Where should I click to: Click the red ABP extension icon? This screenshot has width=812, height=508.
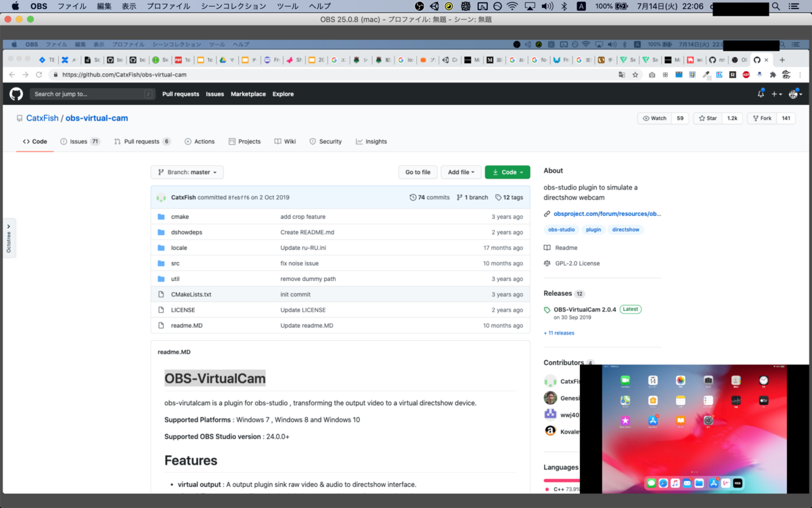746,75
